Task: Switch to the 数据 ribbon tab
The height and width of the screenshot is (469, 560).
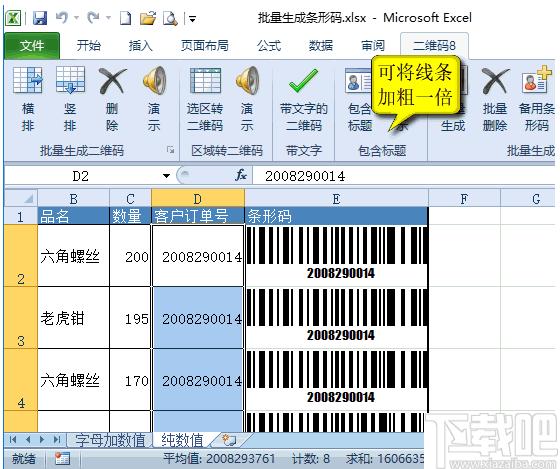Action: pyautogui.click(x=321, y=46)
